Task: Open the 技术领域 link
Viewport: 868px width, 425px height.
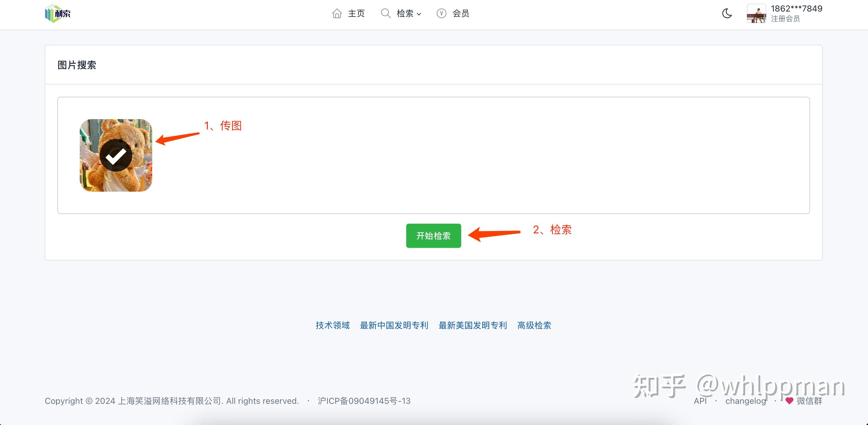Action: tap(333, 326)
